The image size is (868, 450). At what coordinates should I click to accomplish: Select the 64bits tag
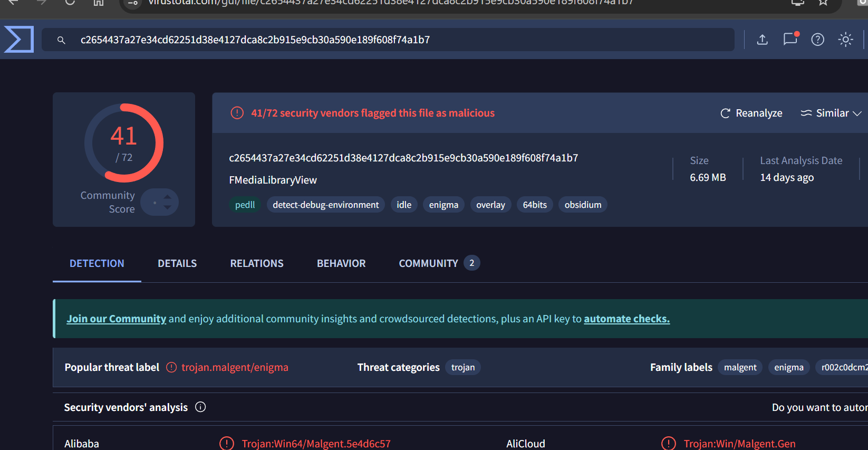coord(535,205)
